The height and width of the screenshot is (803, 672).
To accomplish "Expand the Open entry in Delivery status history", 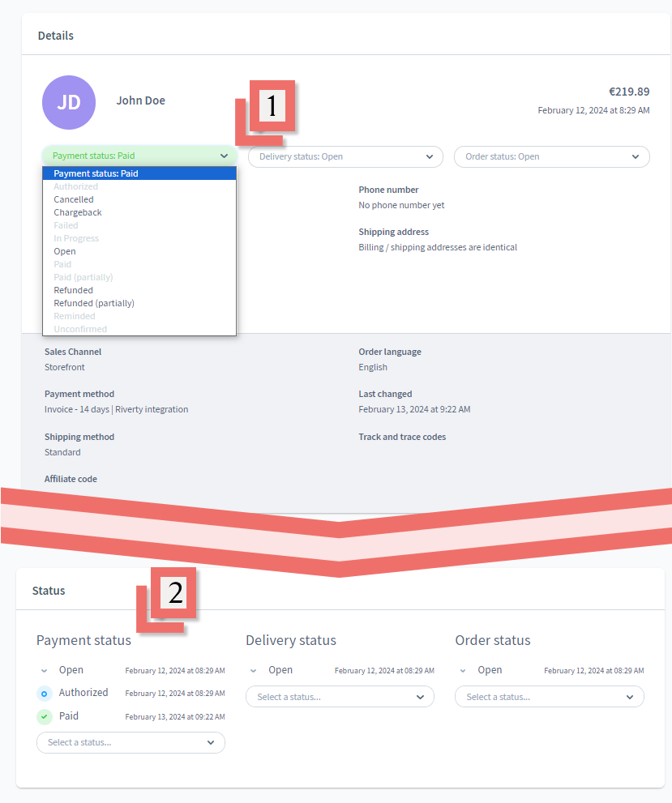I will [x=252, y=670].
